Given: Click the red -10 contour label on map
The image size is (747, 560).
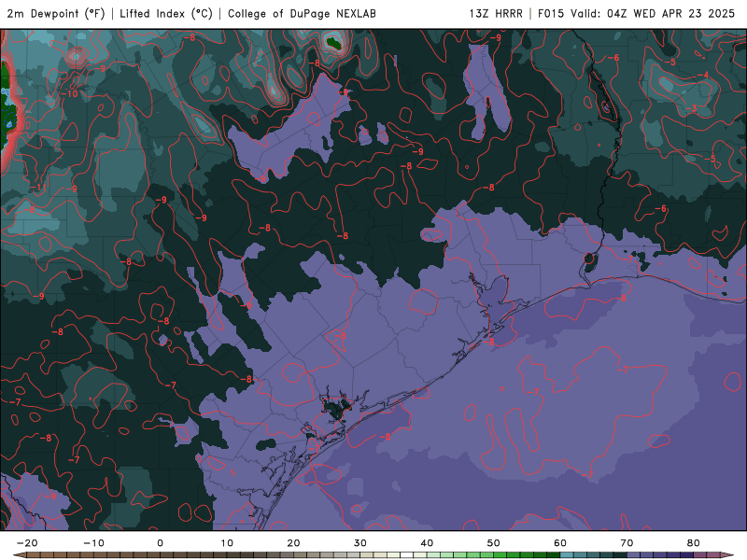Looking at the screenshot, I should 69,94.
